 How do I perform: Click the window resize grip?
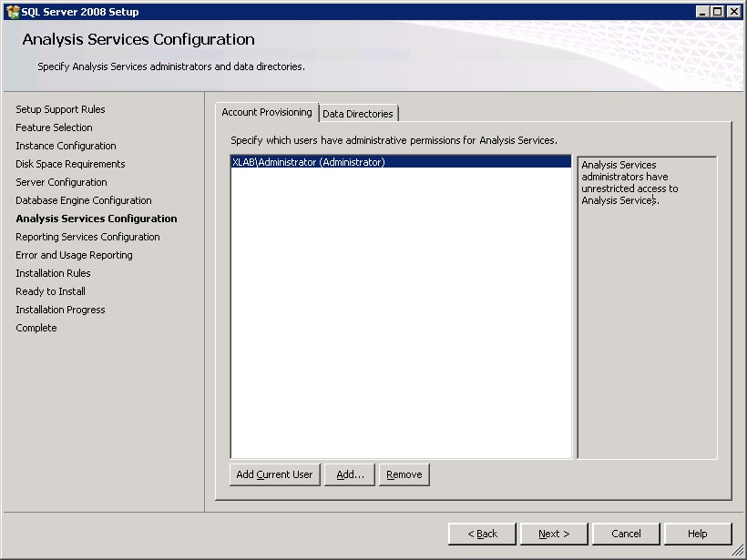coord(739,552)
